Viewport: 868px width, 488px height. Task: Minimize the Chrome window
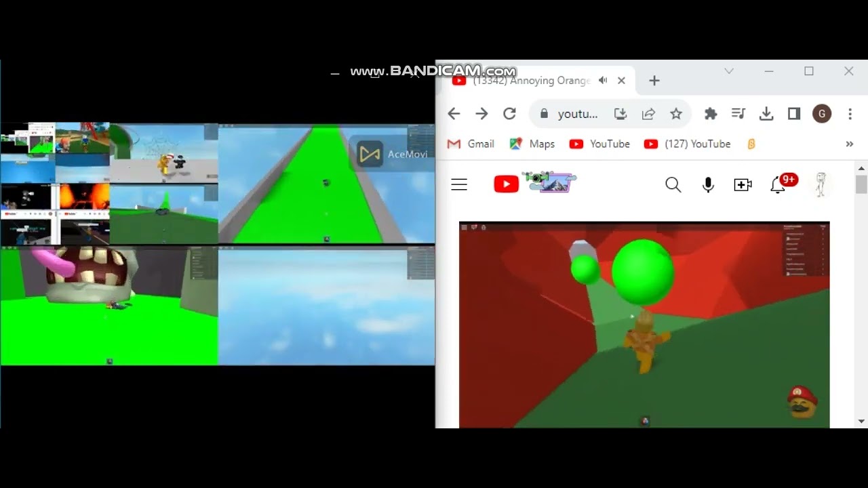(769, 71)
